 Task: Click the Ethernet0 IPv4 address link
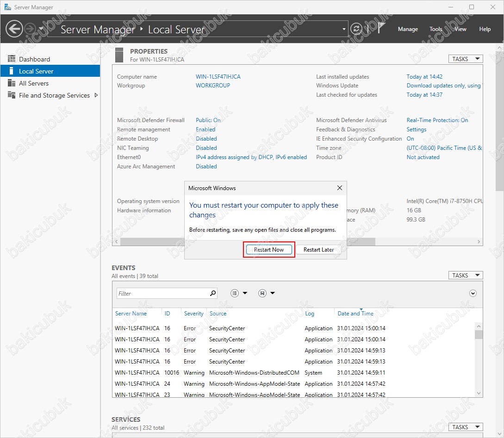251,157
